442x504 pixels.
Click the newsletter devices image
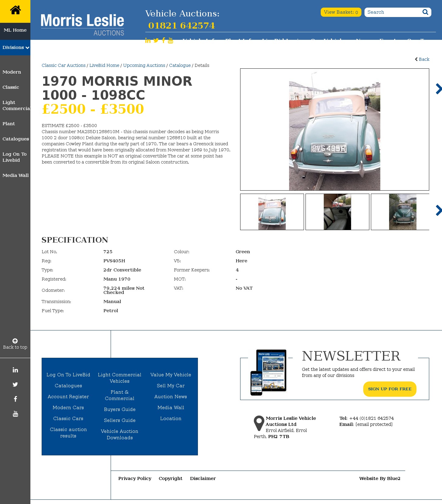(268, 372)
